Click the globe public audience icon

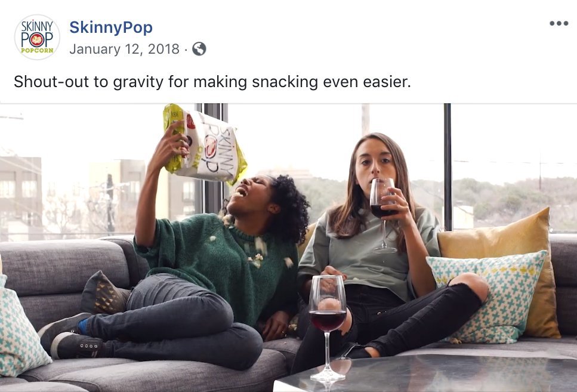[199, 49]
